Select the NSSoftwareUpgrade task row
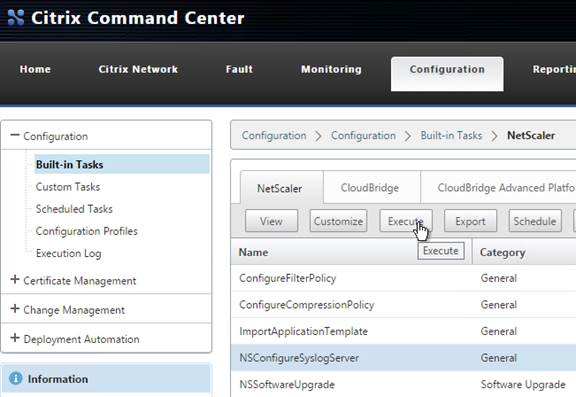 click(x=403, y=384)
